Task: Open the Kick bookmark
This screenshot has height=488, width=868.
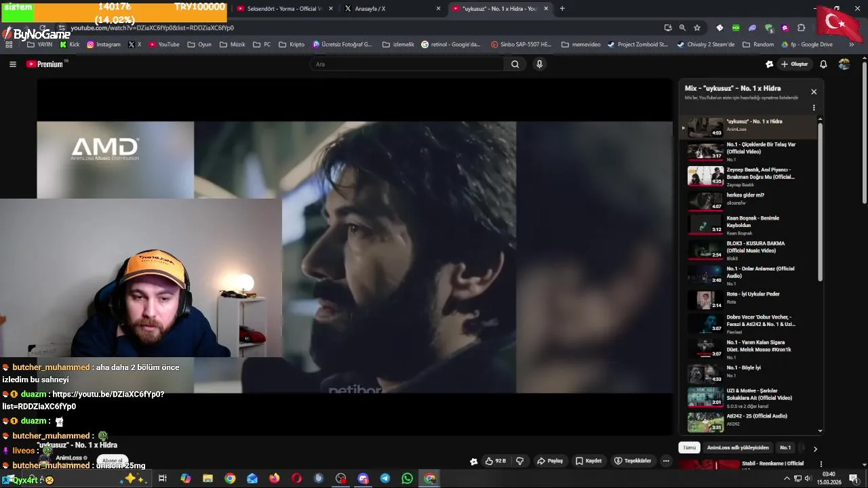Action: click(x=70, y=45)
